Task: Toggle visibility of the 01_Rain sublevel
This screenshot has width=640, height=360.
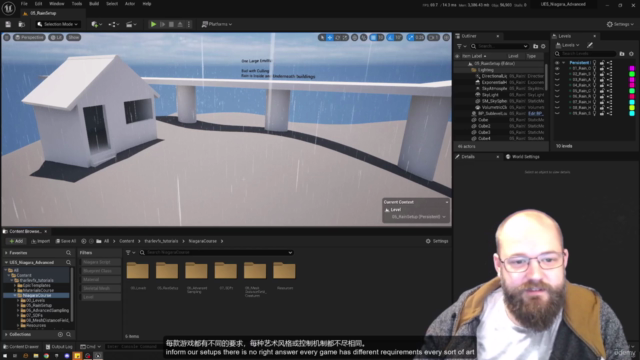Action: click(x=557, y=69)
